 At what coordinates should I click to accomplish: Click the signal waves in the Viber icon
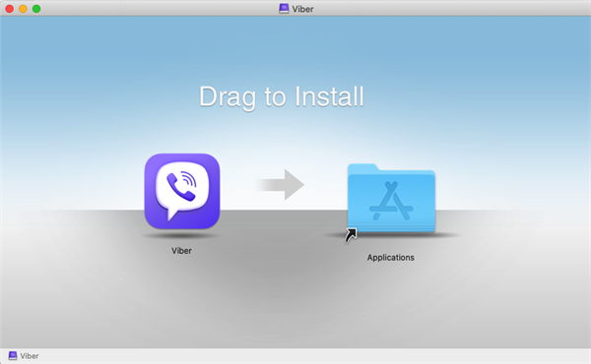click(x=189, y=178)
